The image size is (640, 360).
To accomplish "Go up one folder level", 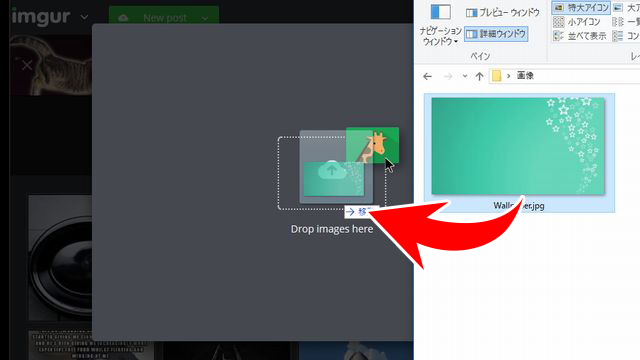I will point(479,76).
